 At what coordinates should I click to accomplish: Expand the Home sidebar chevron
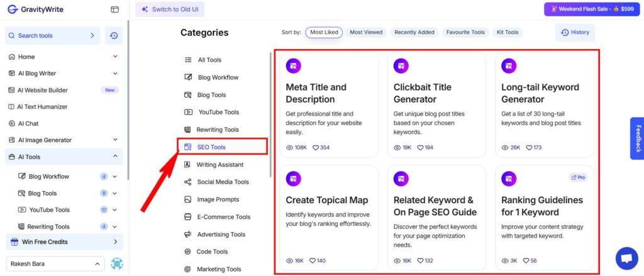tap(115, 57)
